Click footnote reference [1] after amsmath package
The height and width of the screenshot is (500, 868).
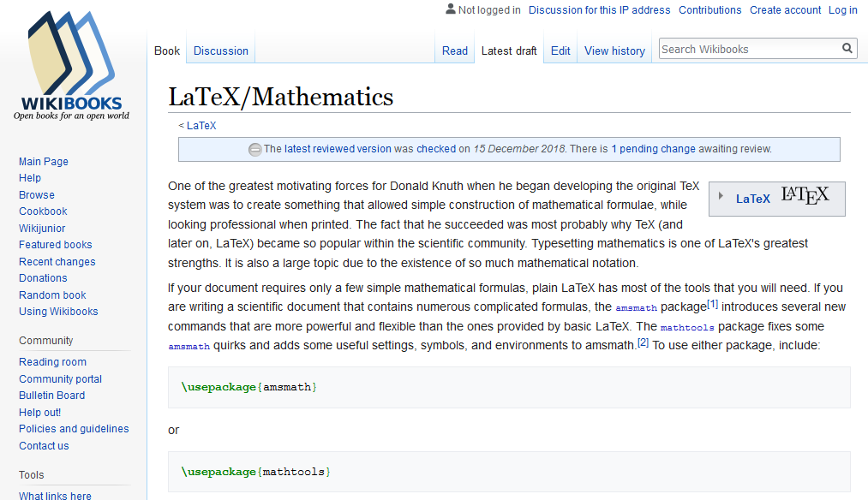(x=713, y=305)
